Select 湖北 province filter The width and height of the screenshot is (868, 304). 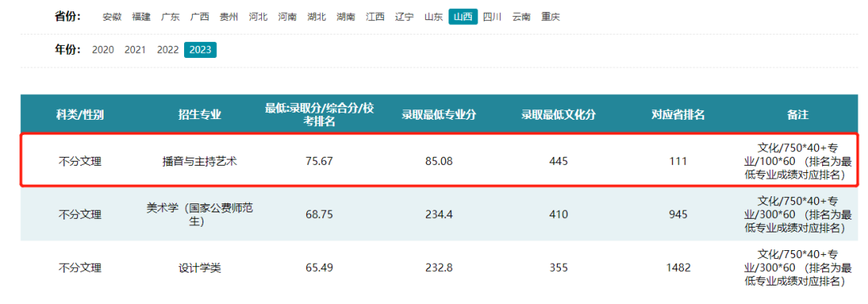317,17
